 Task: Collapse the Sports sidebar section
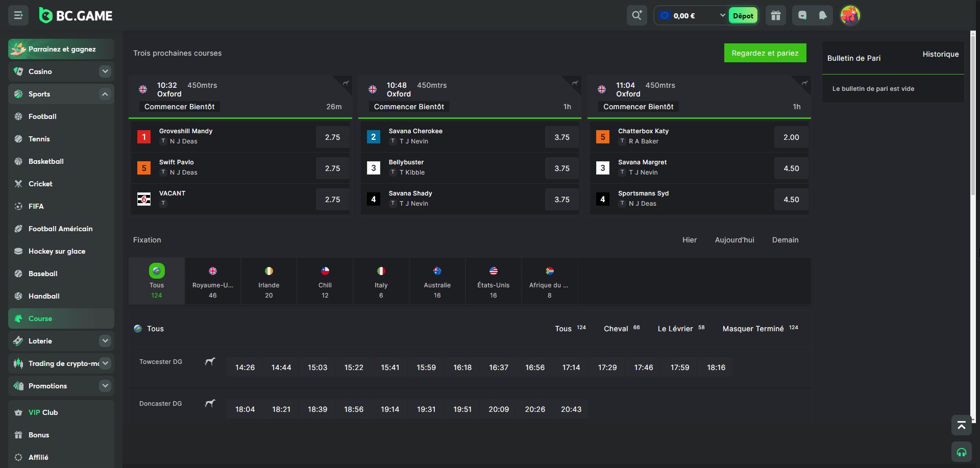coord(105,94)
